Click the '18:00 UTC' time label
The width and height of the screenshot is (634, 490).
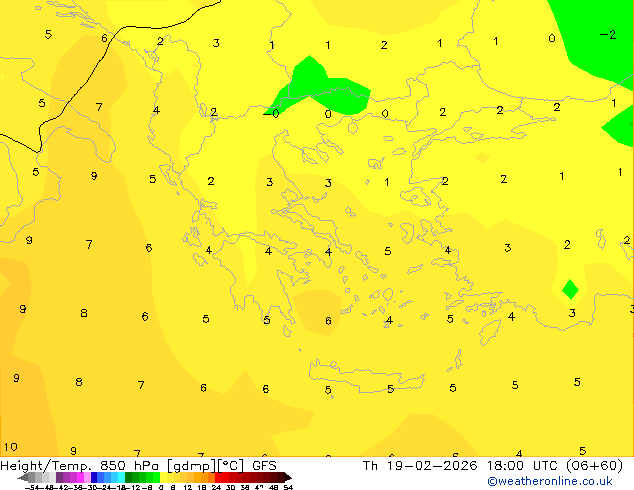(x=524, y=465)
